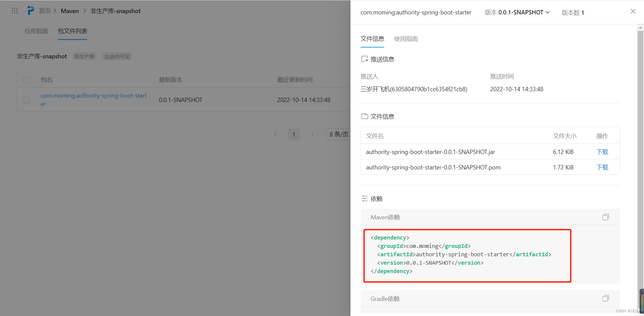
Task: Click the 文件信息 folder icon
Action: click(x=365, y=116)
